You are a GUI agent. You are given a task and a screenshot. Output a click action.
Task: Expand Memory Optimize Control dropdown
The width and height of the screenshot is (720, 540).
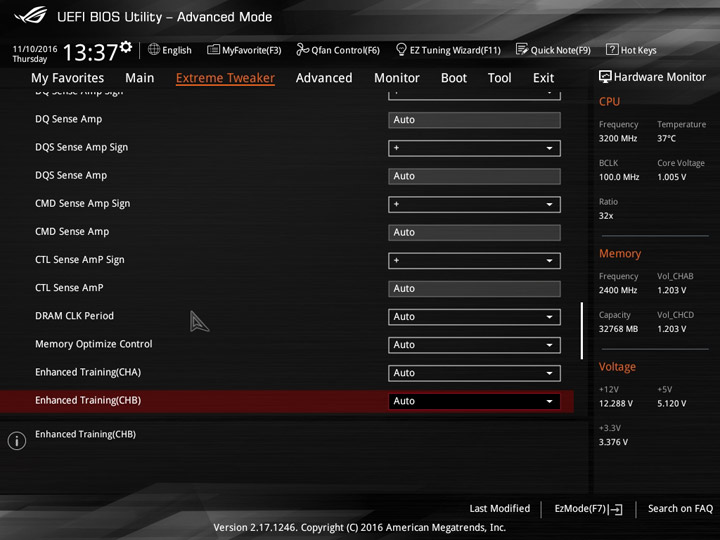pyautogui.click(x=474, y=345)
